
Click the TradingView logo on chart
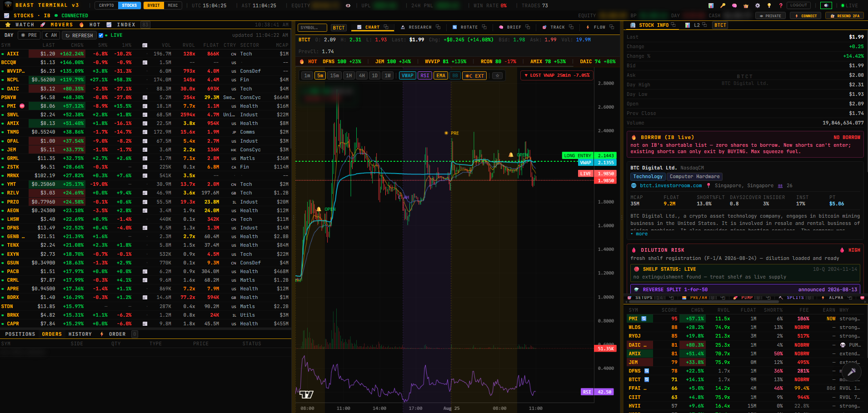tap(306, 394)
